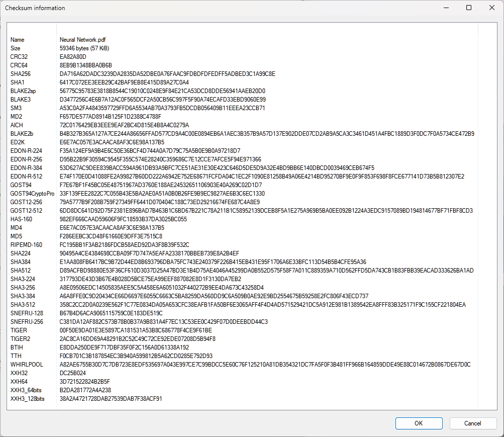Viewport: 504px width, 437px height.
Task: Click the CRC32 value EA82A80D
Action: click(x=73, y=57)
